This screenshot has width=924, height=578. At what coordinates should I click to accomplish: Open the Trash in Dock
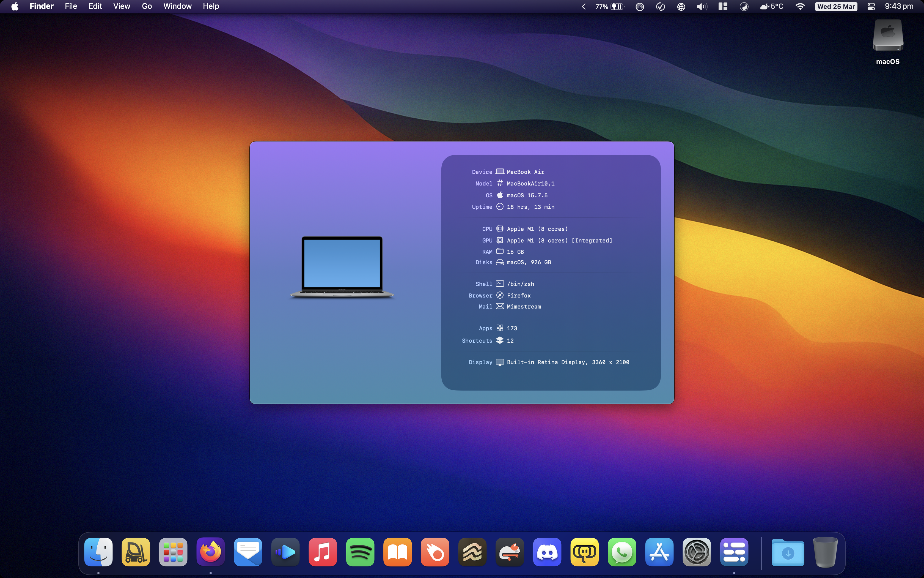click(x=826, y=552)
